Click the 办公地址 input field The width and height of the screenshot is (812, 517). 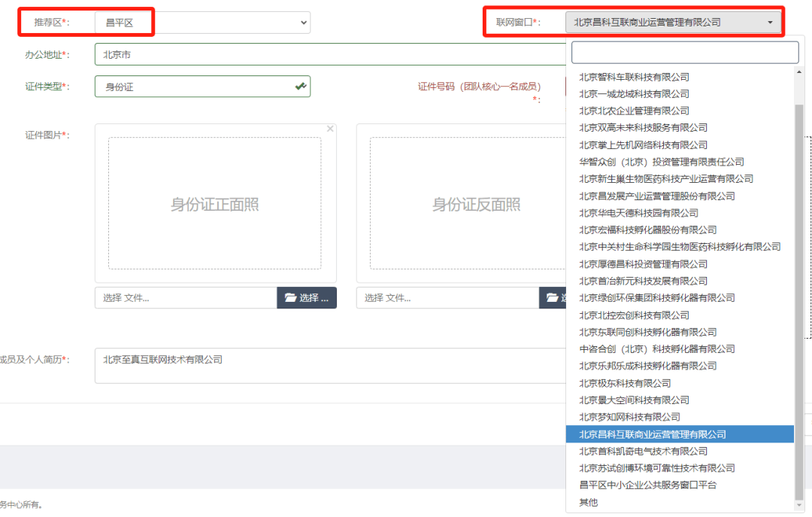pyautogui.click(x=330, y=54)
